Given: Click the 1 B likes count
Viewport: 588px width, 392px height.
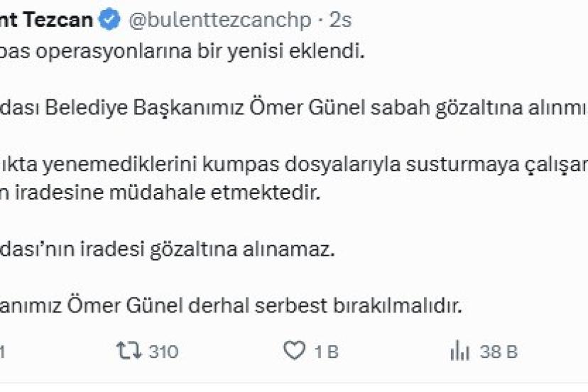Looking at the screenshot, I should 326,352.
